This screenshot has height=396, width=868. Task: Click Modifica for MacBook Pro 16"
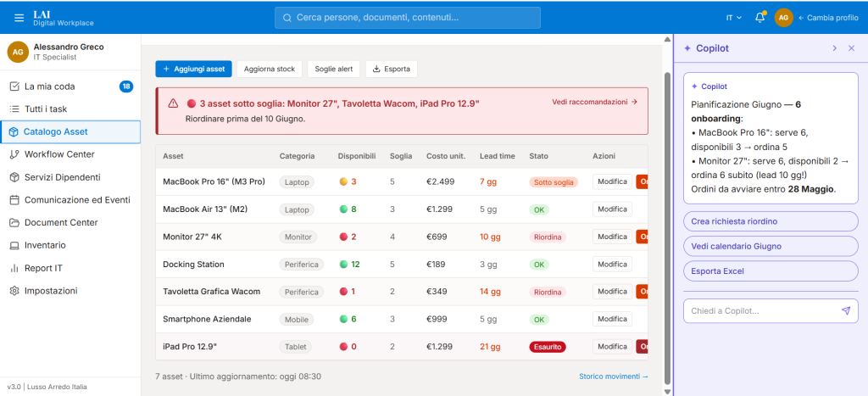pyautogui.click(x=612, y=181)
